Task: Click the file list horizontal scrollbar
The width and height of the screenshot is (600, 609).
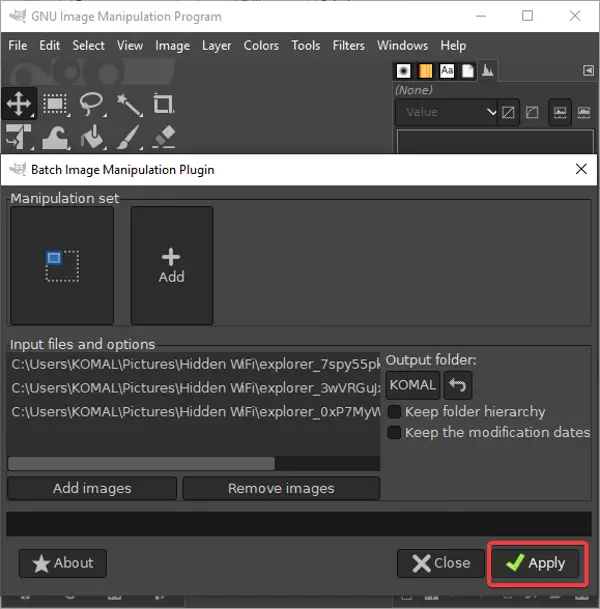Action: click(x=141, y=463)
